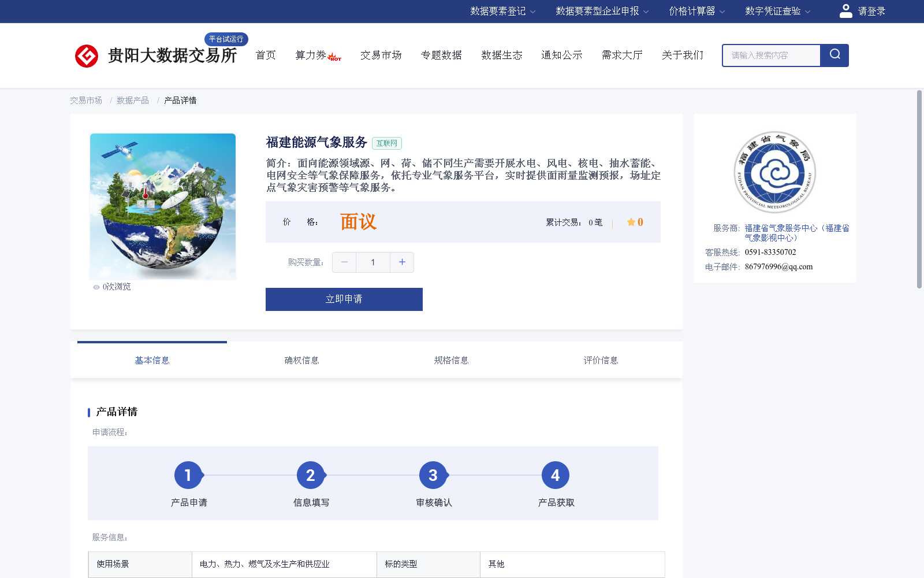Click email 867976996@qq.com
This screenshot has height=578, width=924.
[x=778, y=267]
